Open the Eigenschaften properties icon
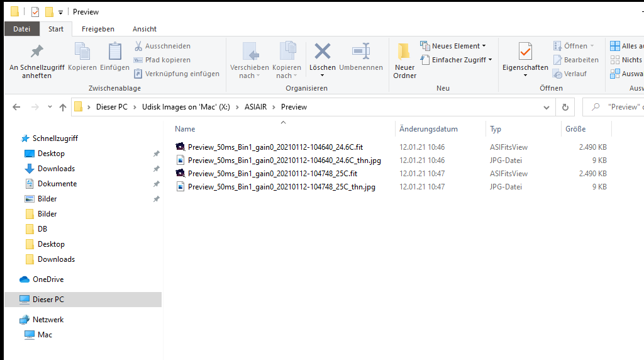The height and width of the screenshot is (360, 644). tap(525, 52)
